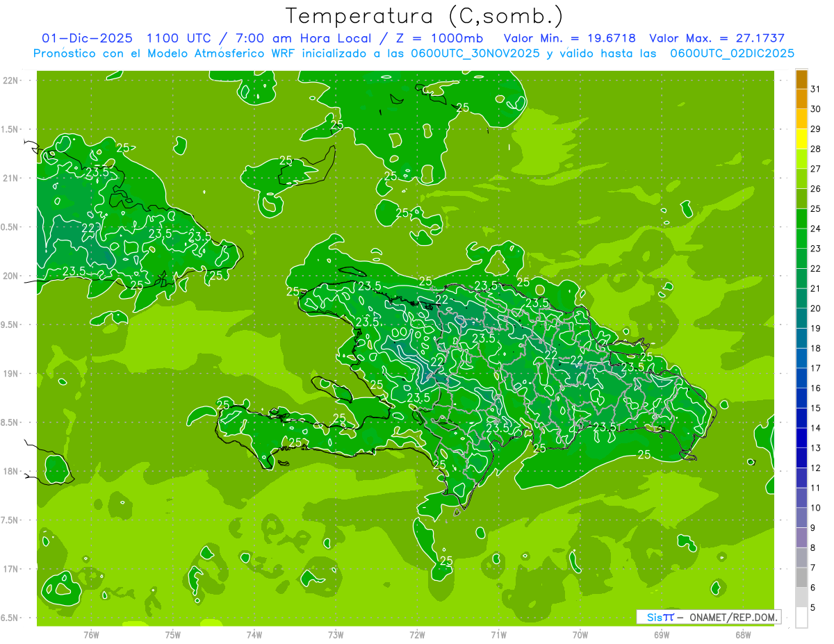834x644 pixels.
Task: Click the "17N" latitude label
Action: coord(10,569)
